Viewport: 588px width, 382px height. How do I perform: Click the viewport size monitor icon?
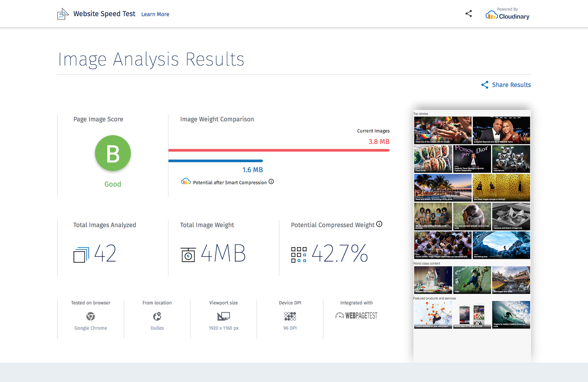click(x=223, y=316)
